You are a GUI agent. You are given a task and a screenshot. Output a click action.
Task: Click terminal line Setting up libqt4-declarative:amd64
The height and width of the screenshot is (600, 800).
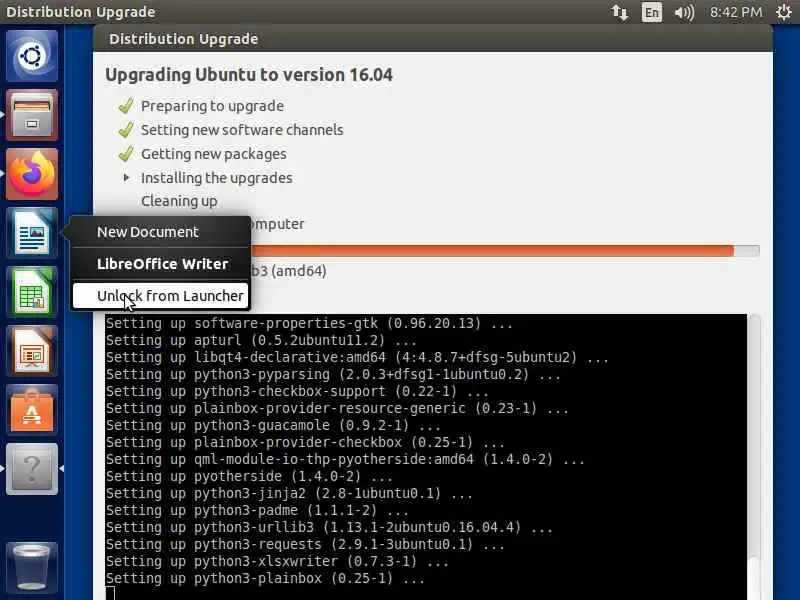coord(357,357)
